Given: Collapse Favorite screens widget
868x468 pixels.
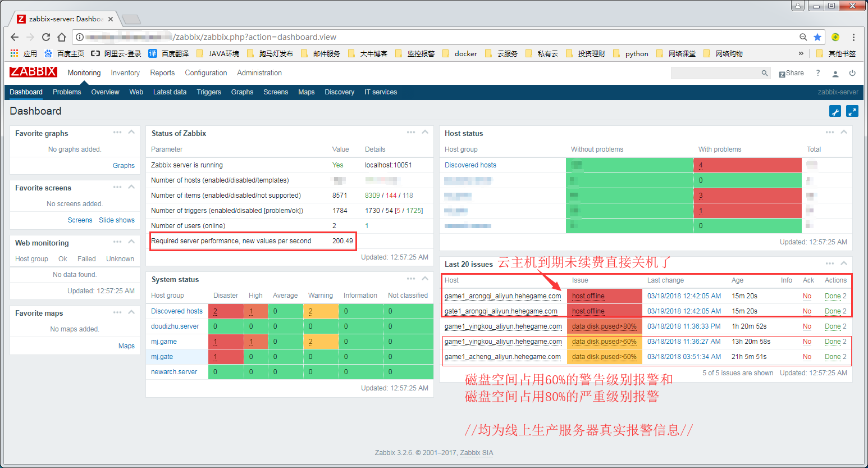Looking at the screenshot, I should click(x=131, y=187).
